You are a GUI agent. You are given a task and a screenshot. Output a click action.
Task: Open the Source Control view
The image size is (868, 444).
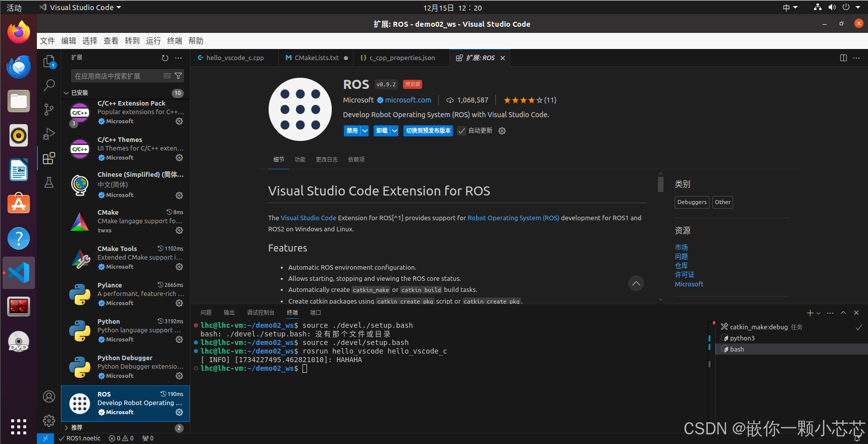coord(49,109)
